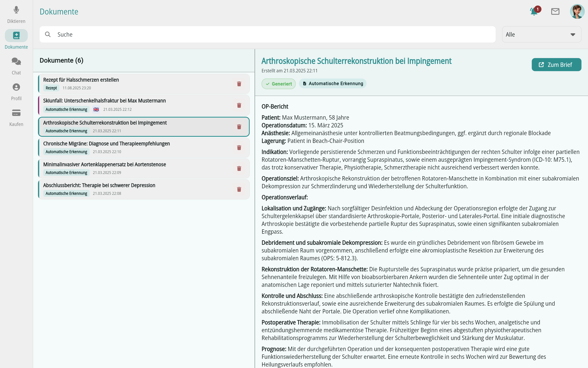Click the Automatische Erkennung chip in header
The width and height of the screenshot is (588, 368).
(333, 83)
